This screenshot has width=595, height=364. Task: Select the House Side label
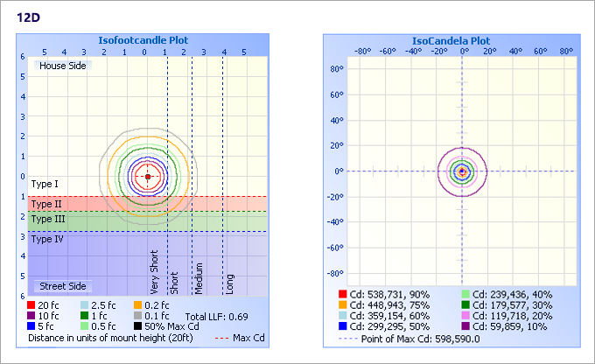[x=62, y=66]
